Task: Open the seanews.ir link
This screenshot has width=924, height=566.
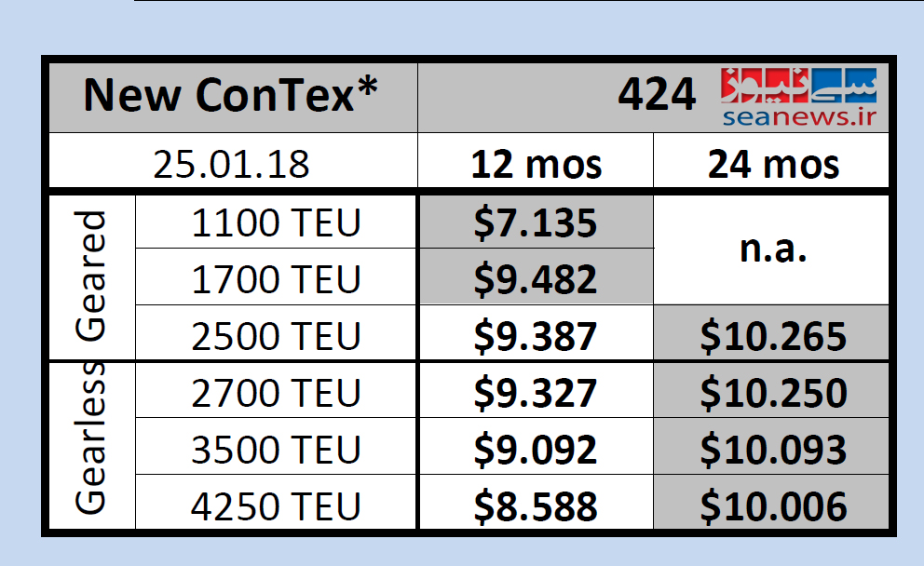Action: [799, 115]
